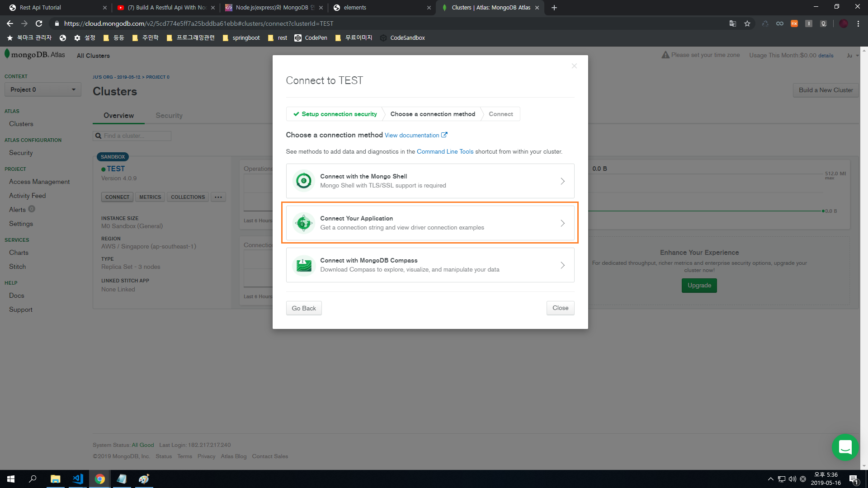
Task: Open Visual Studio Code from the taskbar
Action: 78,479
